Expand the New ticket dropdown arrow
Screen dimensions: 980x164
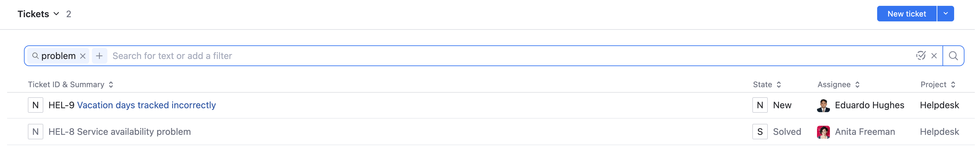945,14
